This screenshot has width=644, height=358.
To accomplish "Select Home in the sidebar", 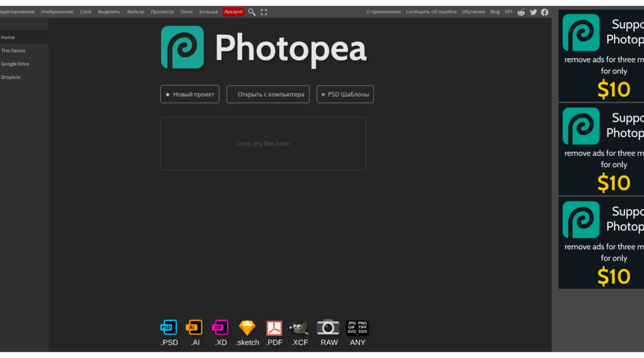I will [x=24, y=37].
